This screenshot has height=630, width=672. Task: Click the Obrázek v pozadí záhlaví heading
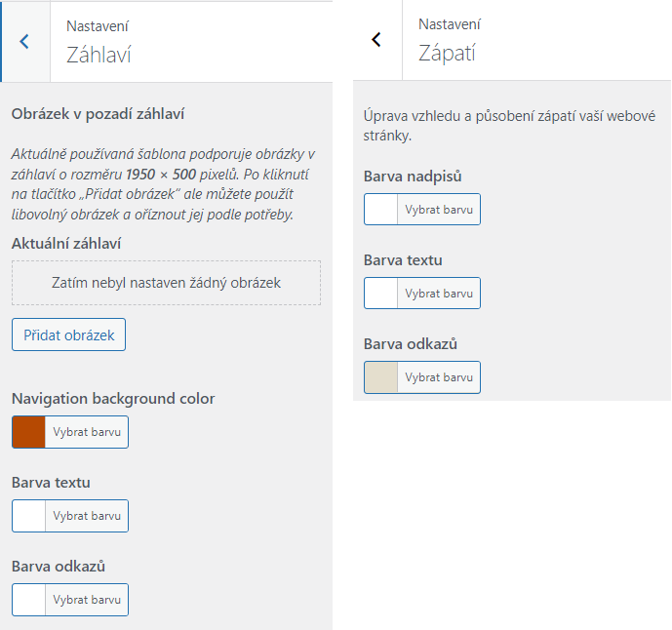99,114
